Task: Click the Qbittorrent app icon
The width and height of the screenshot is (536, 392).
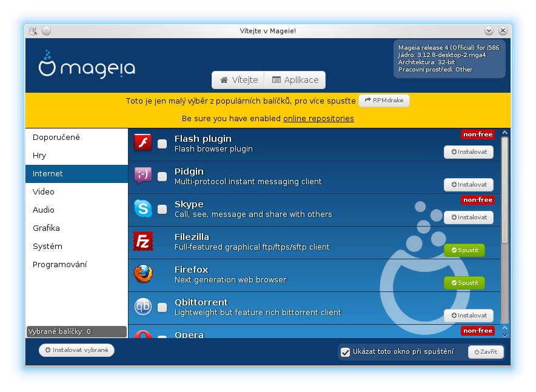Action: pos(143,307)
